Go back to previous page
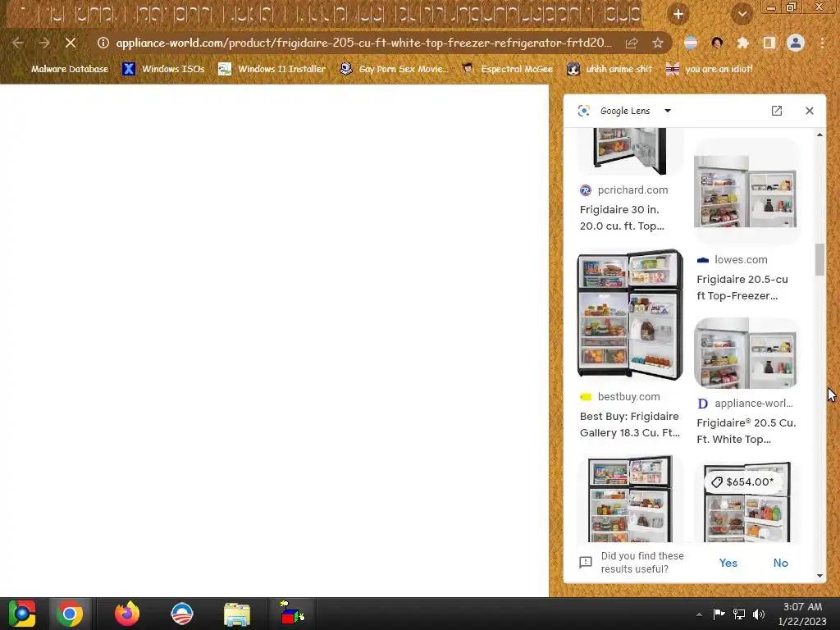Viewport: 840px width, 630px height. (18, 43)
